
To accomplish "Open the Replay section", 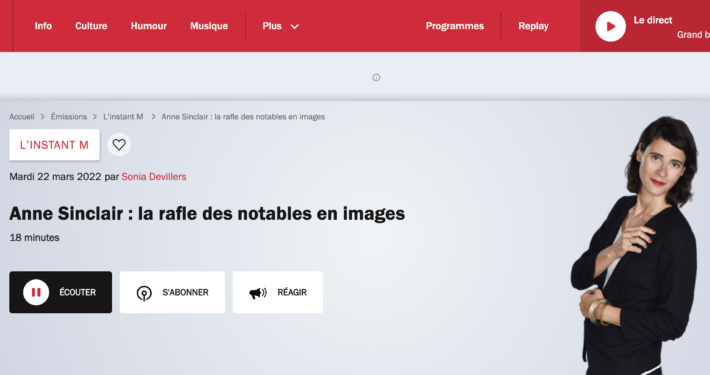I will [533, 26].
